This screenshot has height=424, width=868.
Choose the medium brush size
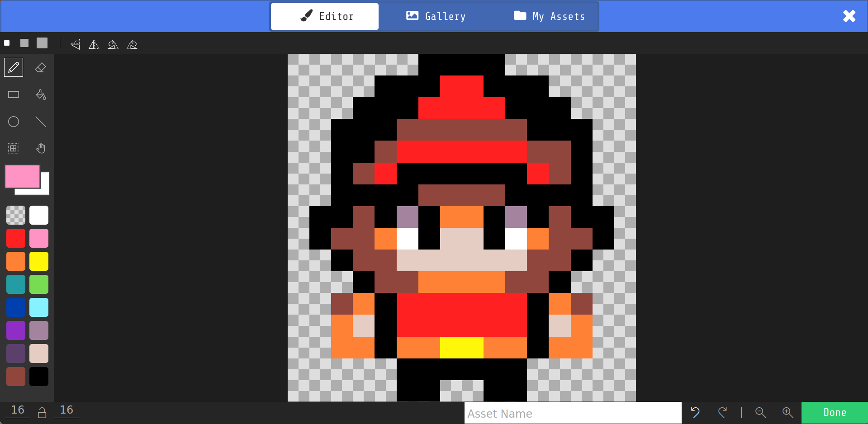(x=24, y=43)
